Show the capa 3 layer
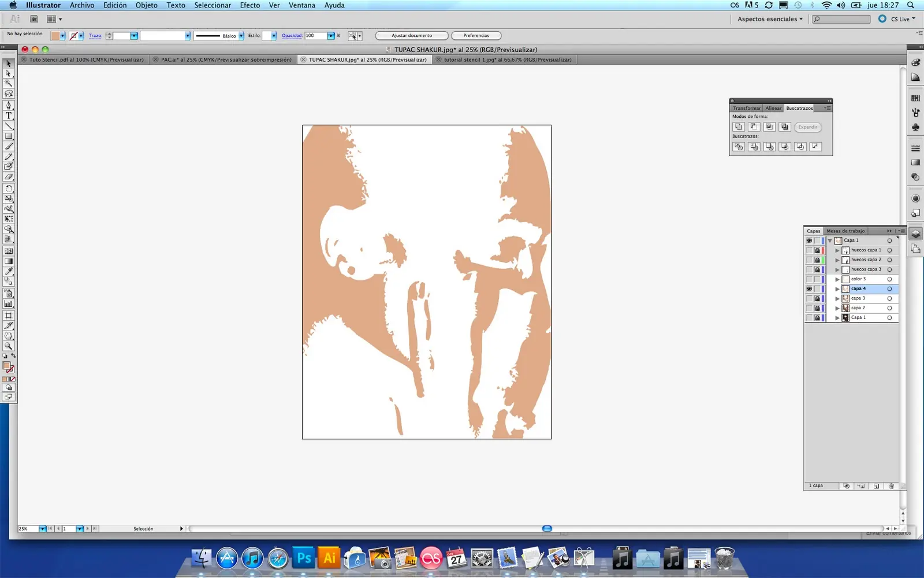Image resolution: width=924 pixels, height=578 pixels. (x=809, y=298)
